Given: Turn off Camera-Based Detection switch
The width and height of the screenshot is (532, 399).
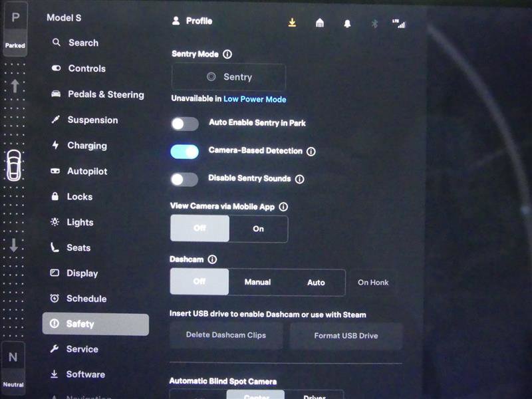Looking at the screenshot, I should (x=185, y=152).
